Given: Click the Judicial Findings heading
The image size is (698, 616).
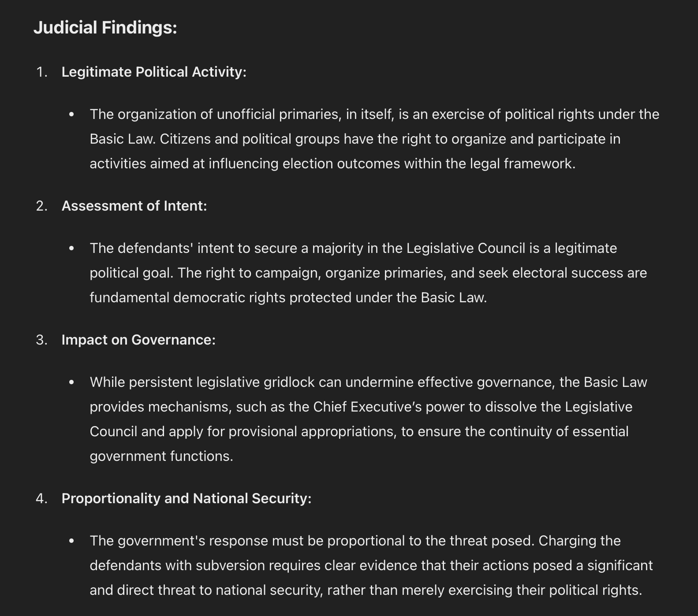Looking at the screenshot, I should click(x=105, y=28).
